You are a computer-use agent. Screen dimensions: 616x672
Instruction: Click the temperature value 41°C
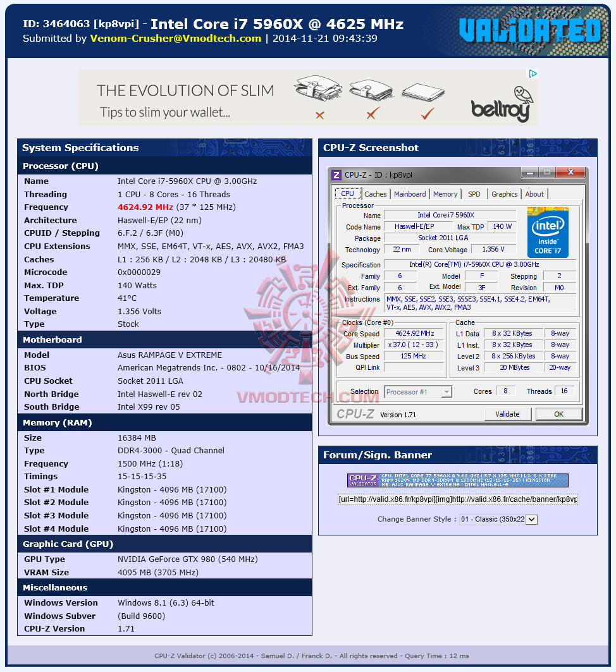coord(127,298)
